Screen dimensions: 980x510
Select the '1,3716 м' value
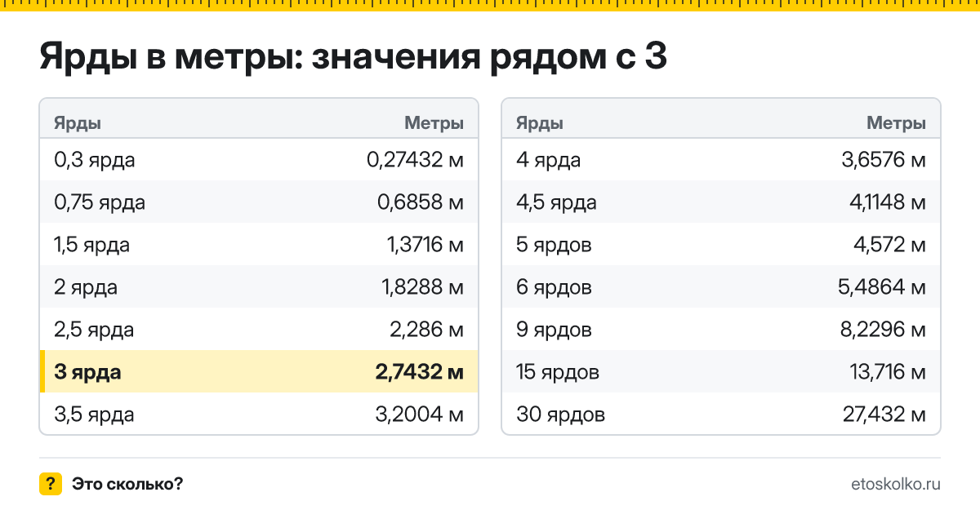pyautogui.click(x=425, y=245)
